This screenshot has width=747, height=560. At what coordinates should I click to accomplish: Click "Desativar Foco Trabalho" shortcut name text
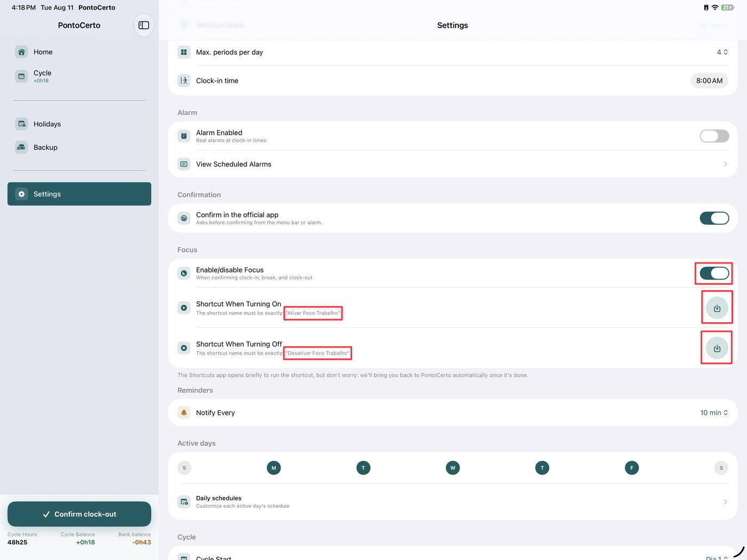click(x=317, y=353)
